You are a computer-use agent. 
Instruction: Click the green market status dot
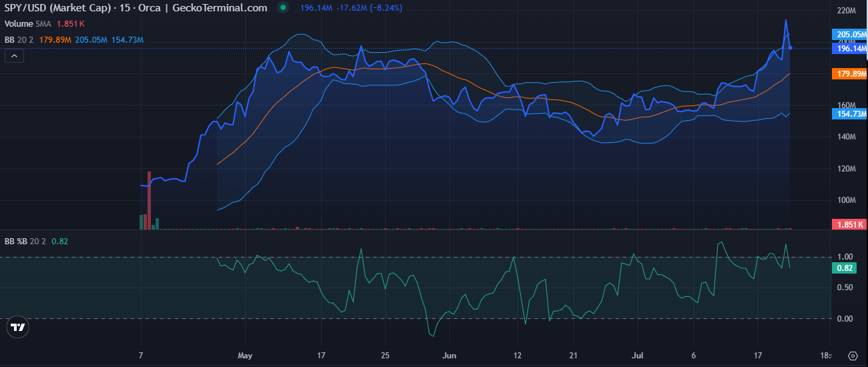tap(283, 8)
